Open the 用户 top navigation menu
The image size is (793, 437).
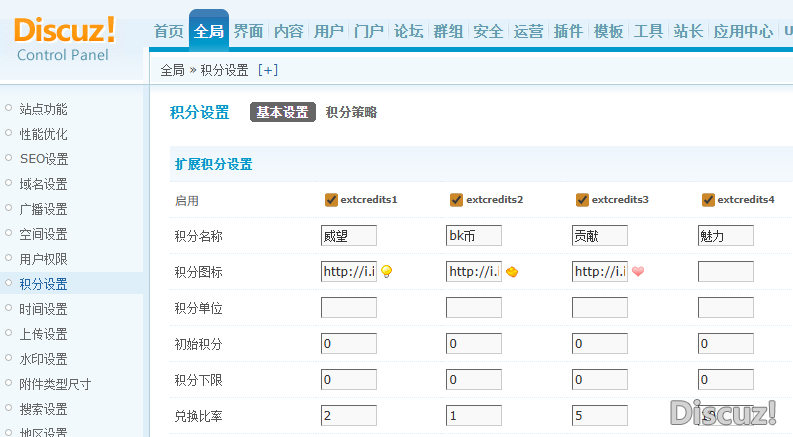[x=328, y=31]
